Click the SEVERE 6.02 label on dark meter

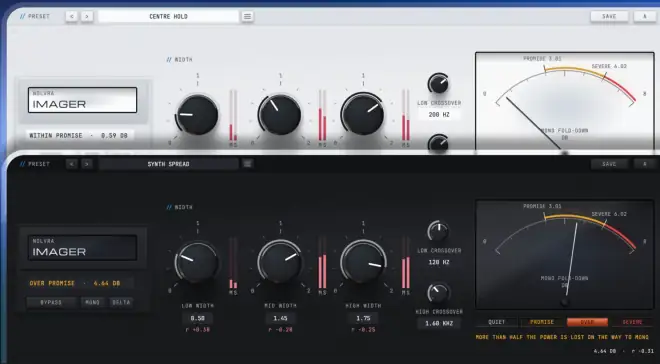tap(609, 214)
